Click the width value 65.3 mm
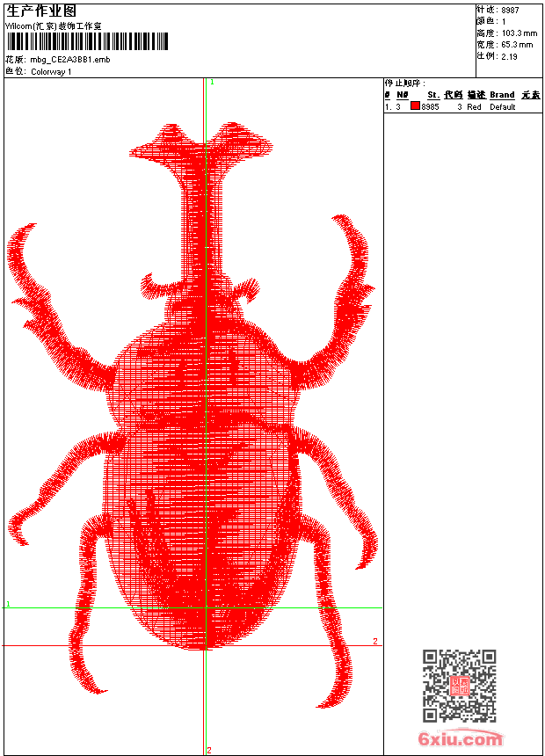The image size is (545, 756). pos(517,44)
